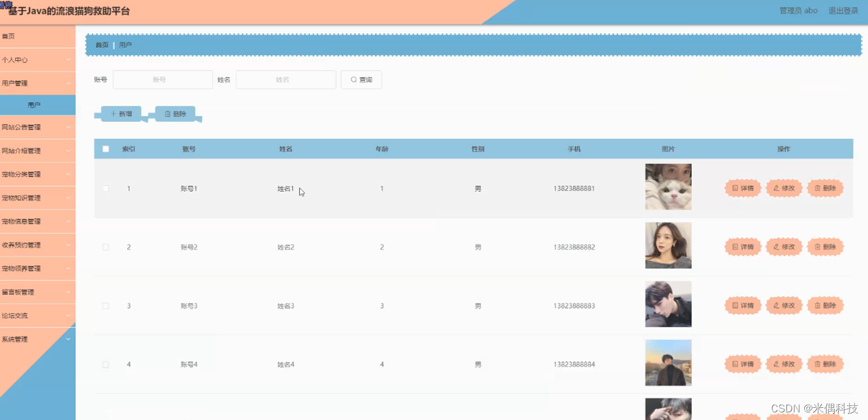Click the 操作 column header
The height and width of the screenshot is (420, 868).
click(784, 149)
